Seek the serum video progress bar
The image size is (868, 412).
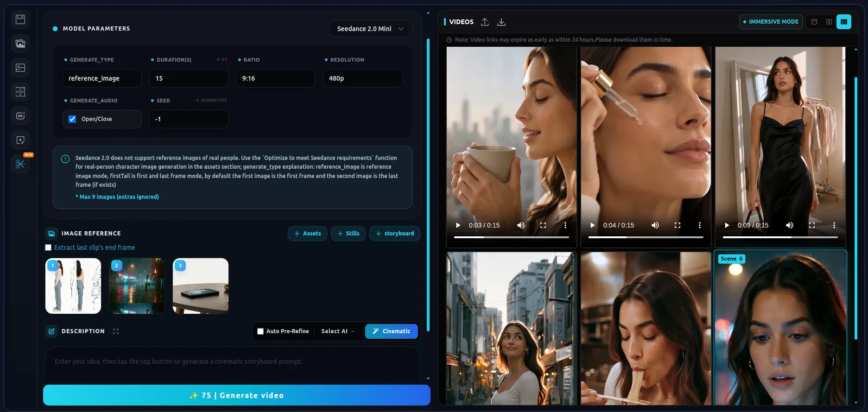pyautogui.click(x=646, y=237)
